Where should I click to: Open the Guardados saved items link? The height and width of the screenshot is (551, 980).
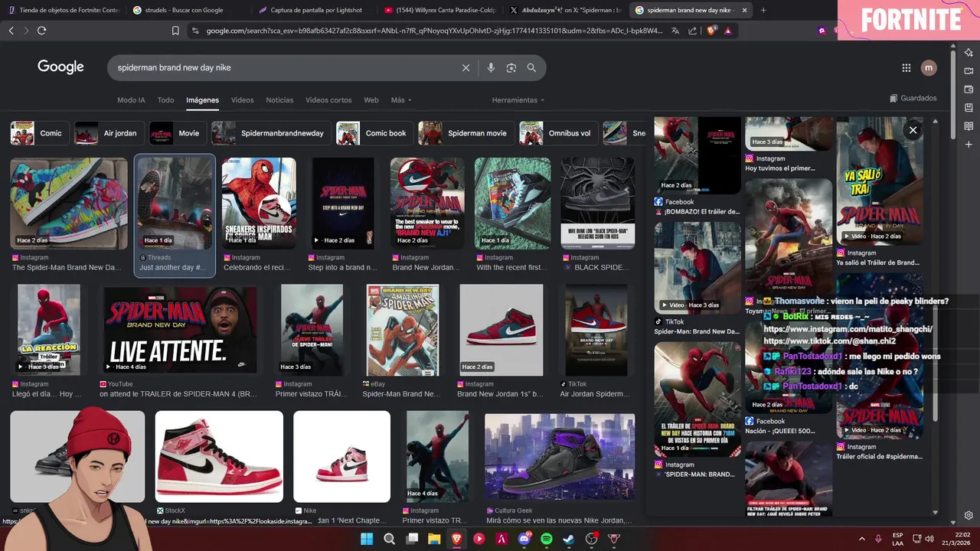coord(913,98)
